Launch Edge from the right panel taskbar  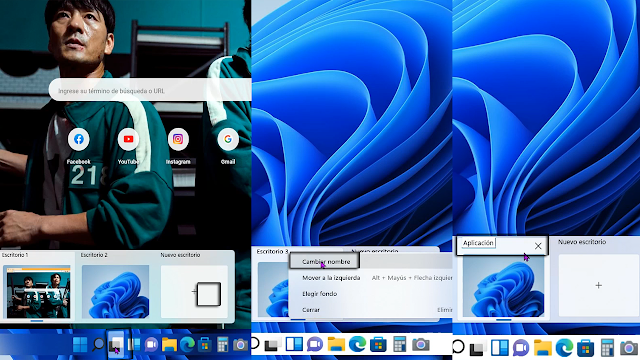click(x=564, y=348)
